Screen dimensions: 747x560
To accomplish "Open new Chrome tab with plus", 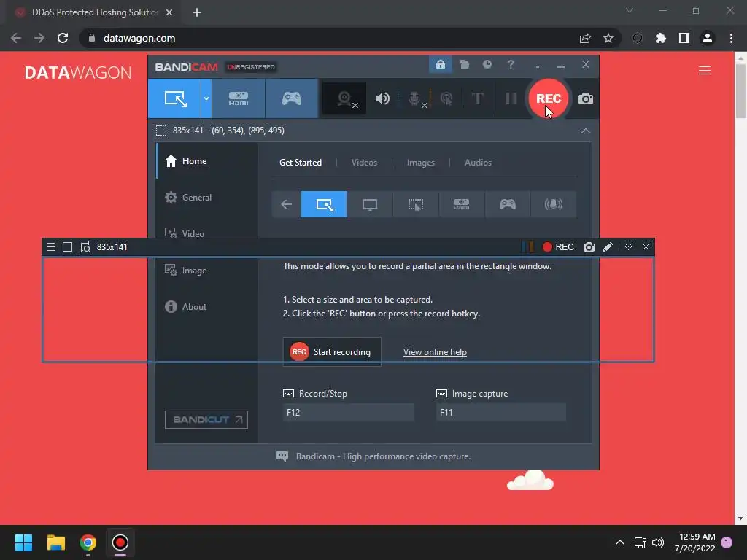I will point(197,12).
